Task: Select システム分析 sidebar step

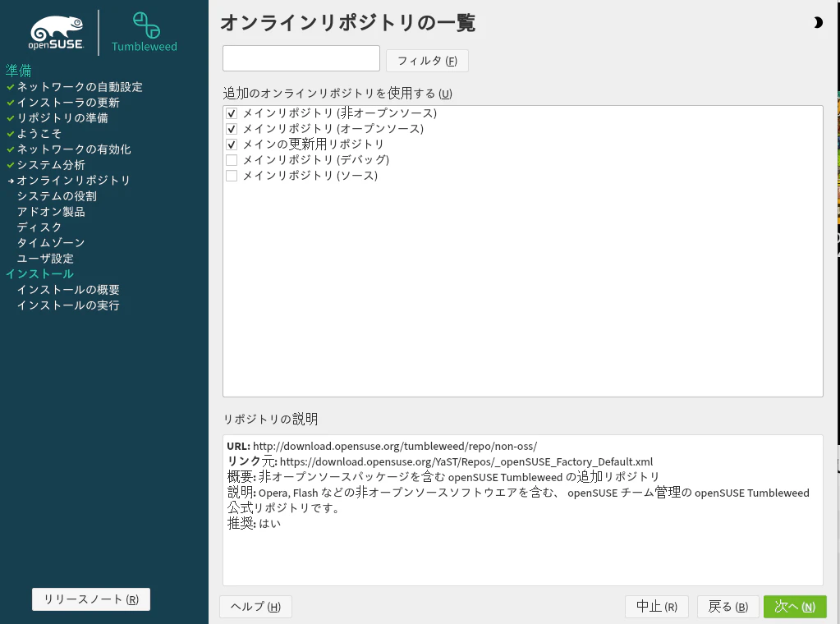Action: pos(51,165)
